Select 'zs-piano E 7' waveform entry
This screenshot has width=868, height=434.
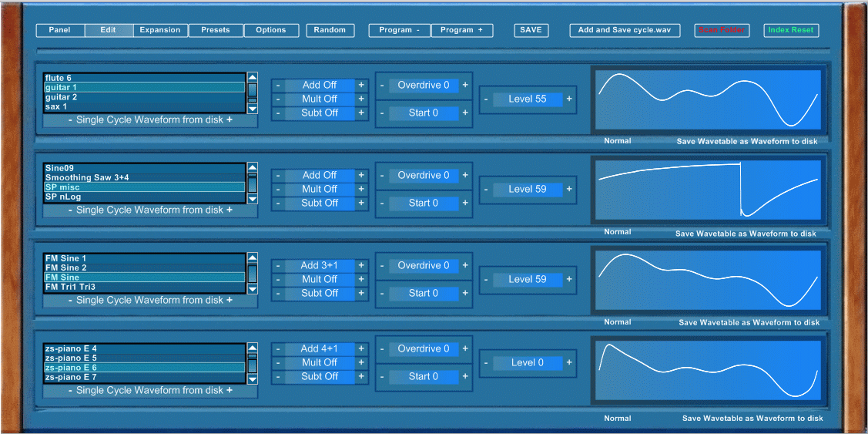pos(145,377)
